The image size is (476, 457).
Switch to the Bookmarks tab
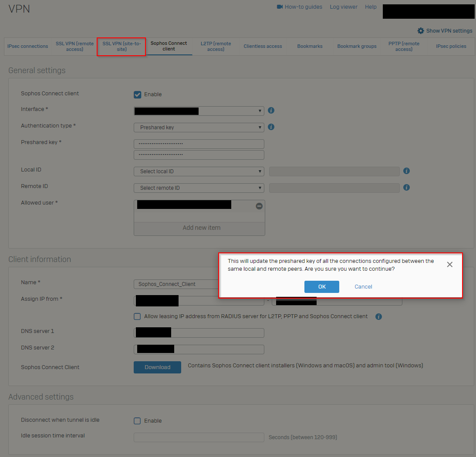[x=310, y=47]
